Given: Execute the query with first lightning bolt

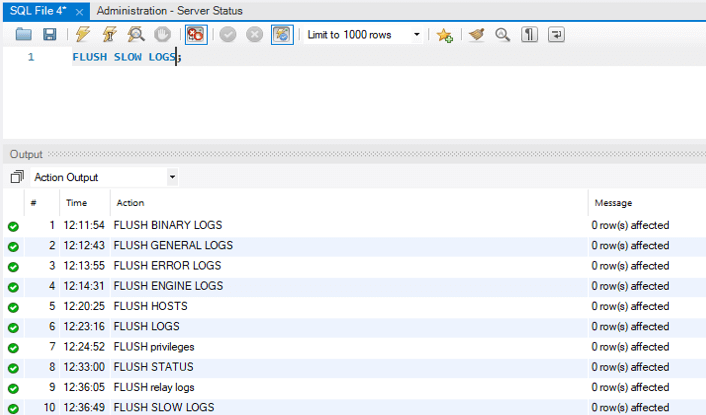Looking at the screenshot, I should (82, 35).
